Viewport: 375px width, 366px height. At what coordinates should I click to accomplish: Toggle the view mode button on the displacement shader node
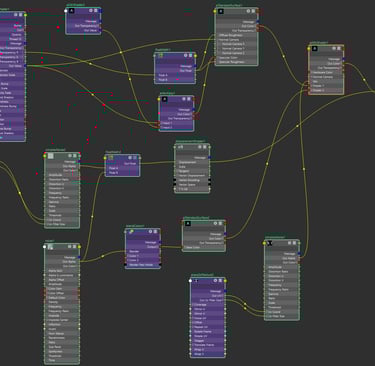[x=205, y=147]
